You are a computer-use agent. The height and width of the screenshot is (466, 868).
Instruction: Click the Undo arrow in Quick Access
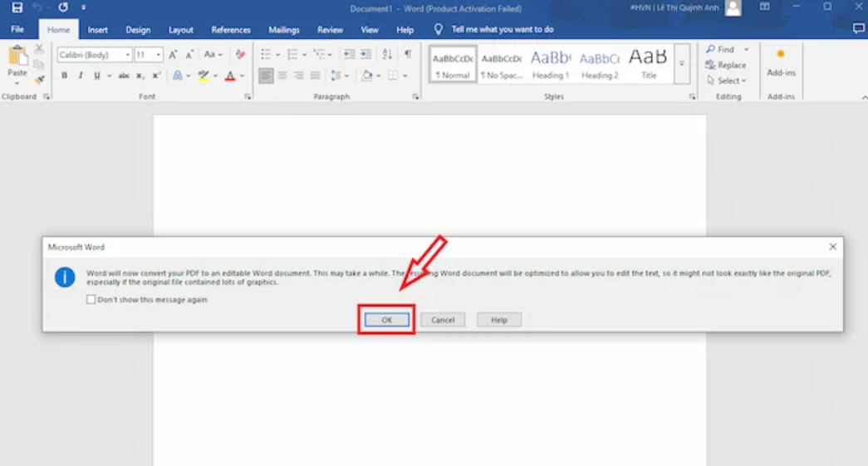(37, 7)
